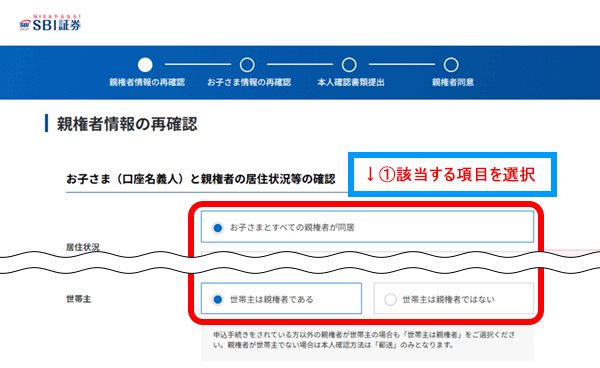
Task: Go to step circle 親権者同意
Action: pyautogui.click(x=451, y=65)
